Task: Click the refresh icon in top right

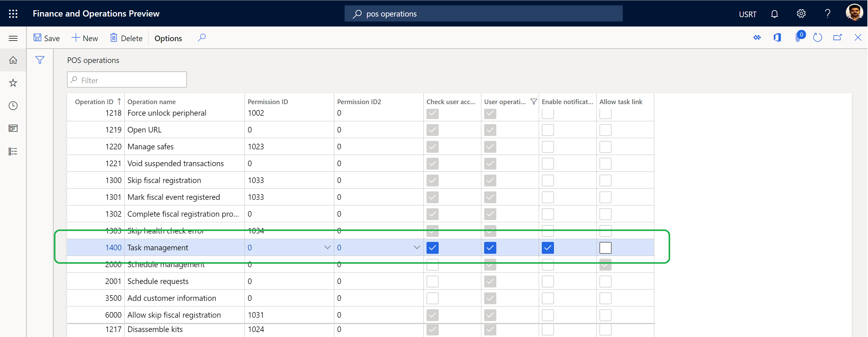Action: pos(819,38)
